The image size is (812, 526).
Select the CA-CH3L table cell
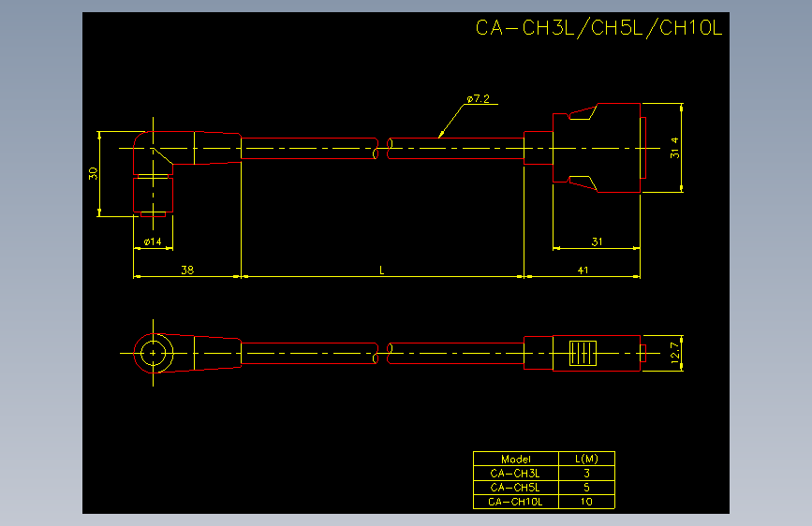(x=516, y=474)
